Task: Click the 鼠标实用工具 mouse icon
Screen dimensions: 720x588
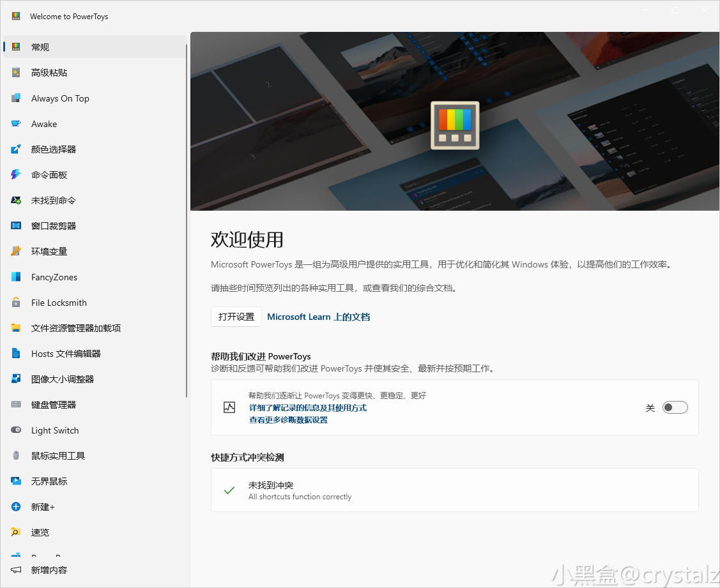Action: tap(16, 456)
